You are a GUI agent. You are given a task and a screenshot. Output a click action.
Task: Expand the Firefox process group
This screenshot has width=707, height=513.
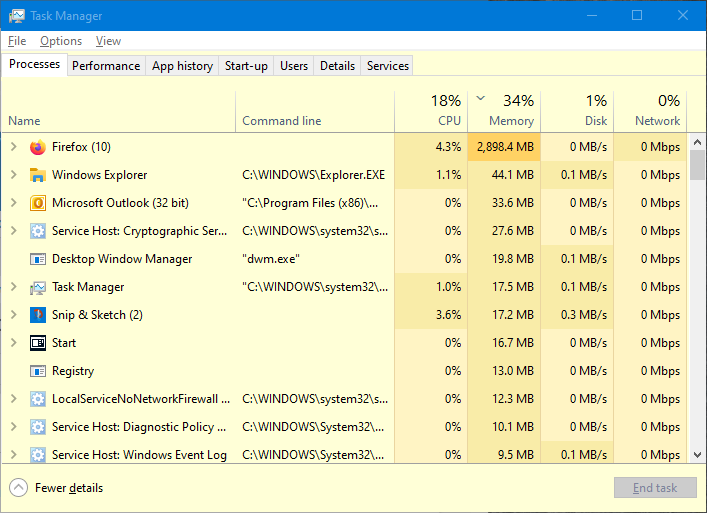[x=14, y=147]
